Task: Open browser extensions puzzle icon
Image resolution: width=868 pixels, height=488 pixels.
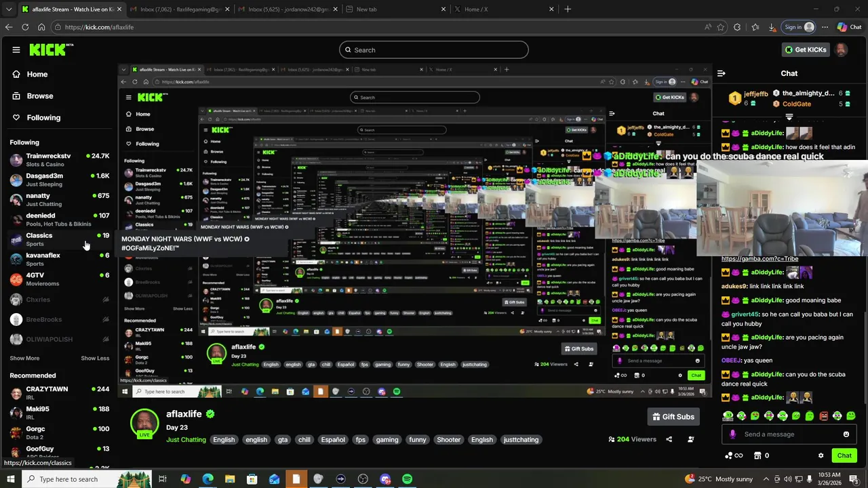Action: (x=738, y=27)
